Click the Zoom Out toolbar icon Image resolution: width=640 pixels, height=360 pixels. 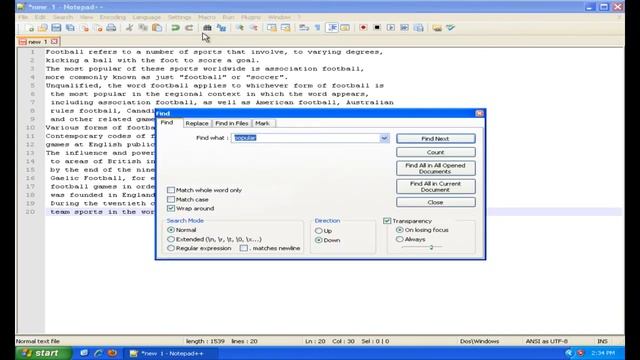coord(253,28)
